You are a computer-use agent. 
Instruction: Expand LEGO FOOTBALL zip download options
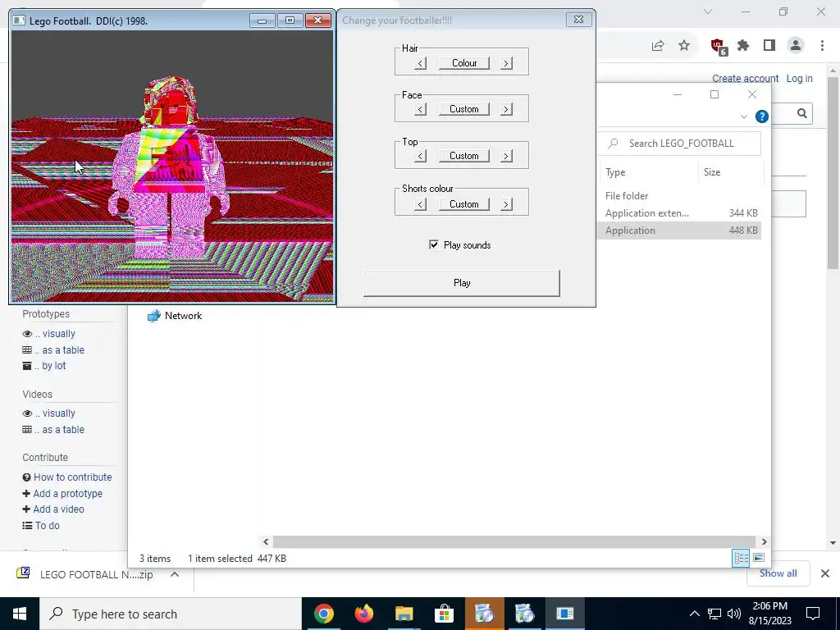click(174, 574)
